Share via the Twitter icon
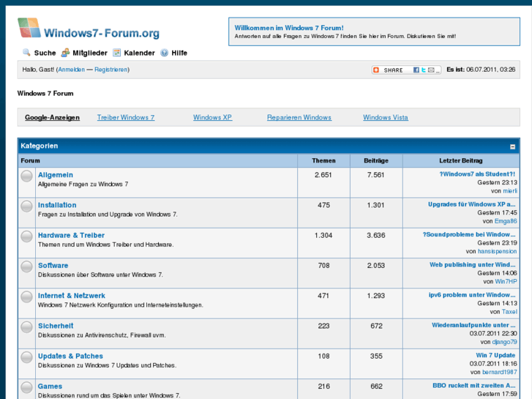532x399 pixels. tap(424, 70)
